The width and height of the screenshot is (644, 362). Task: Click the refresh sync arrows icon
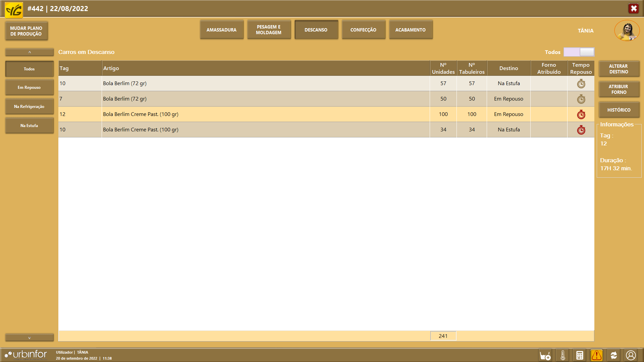point(614,355)
